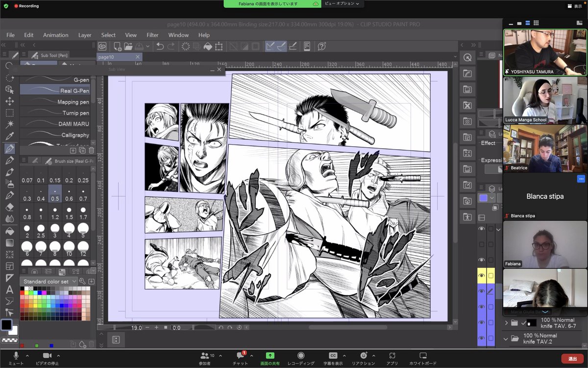Click the 3D cube material icon on right dock
This screenshot has width=588, height=368.
(x=467, y=201)
